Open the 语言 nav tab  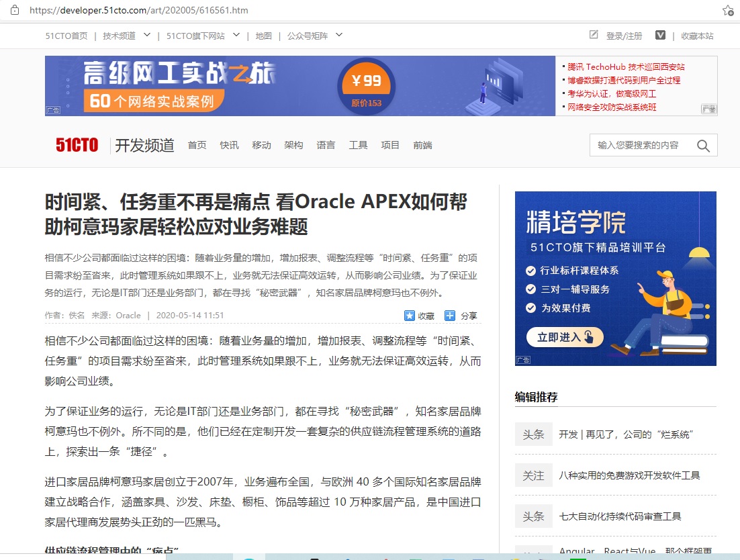pos(326,145)
